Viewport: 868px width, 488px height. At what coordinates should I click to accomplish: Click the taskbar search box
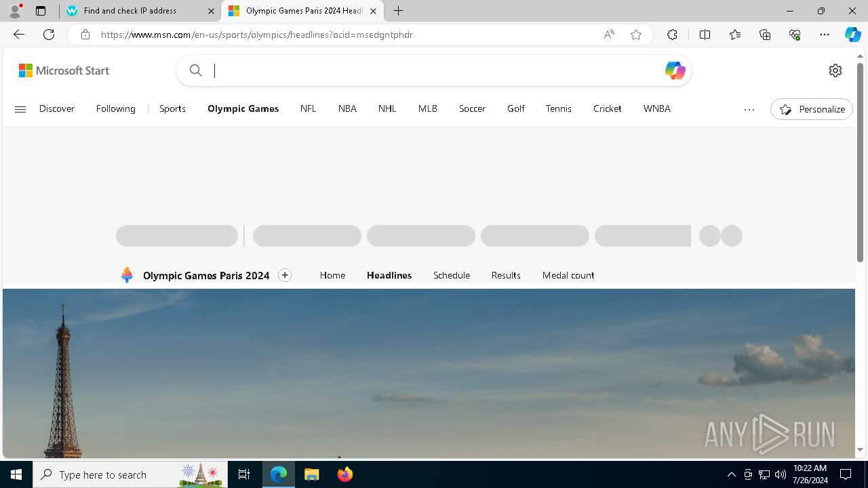coord(130,474)
